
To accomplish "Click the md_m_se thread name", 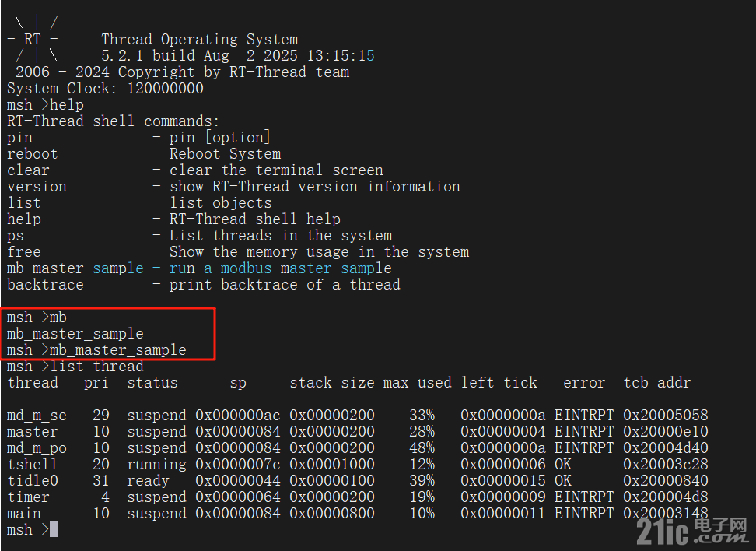I will (x=37, y=416).
